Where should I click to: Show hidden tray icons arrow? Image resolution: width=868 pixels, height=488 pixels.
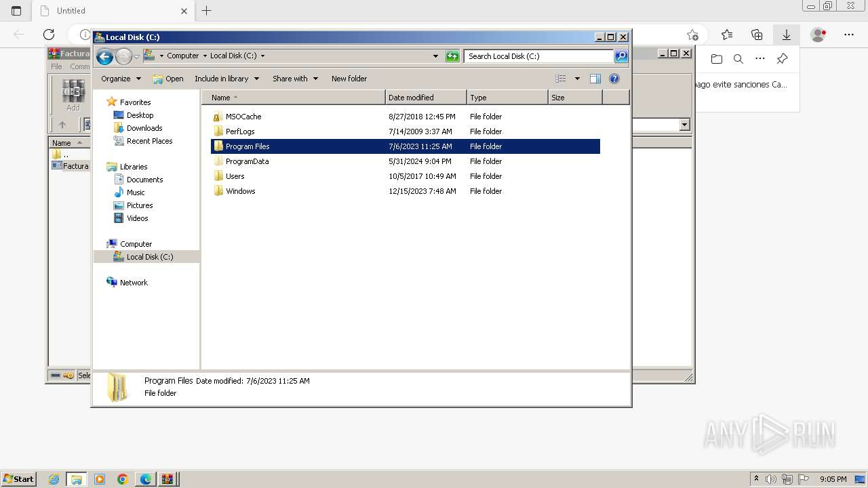point(756,479)
